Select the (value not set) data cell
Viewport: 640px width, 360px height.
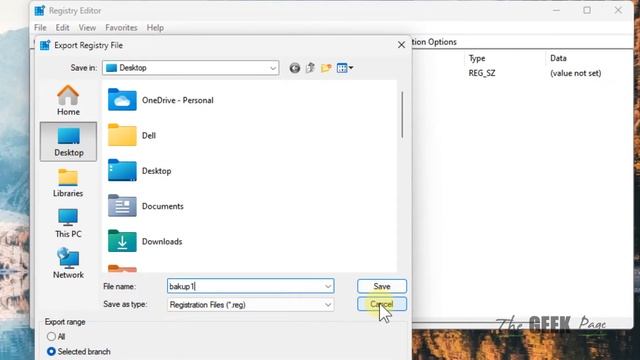[x=576, y=73]
